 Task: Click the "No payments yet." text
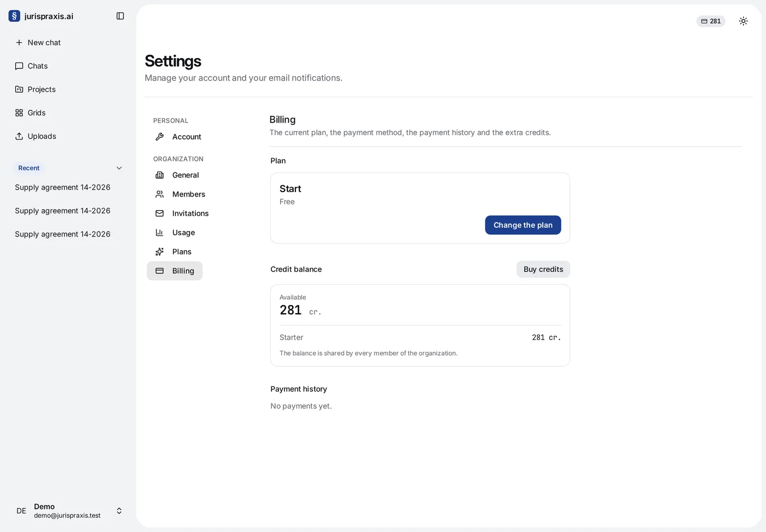301,406
